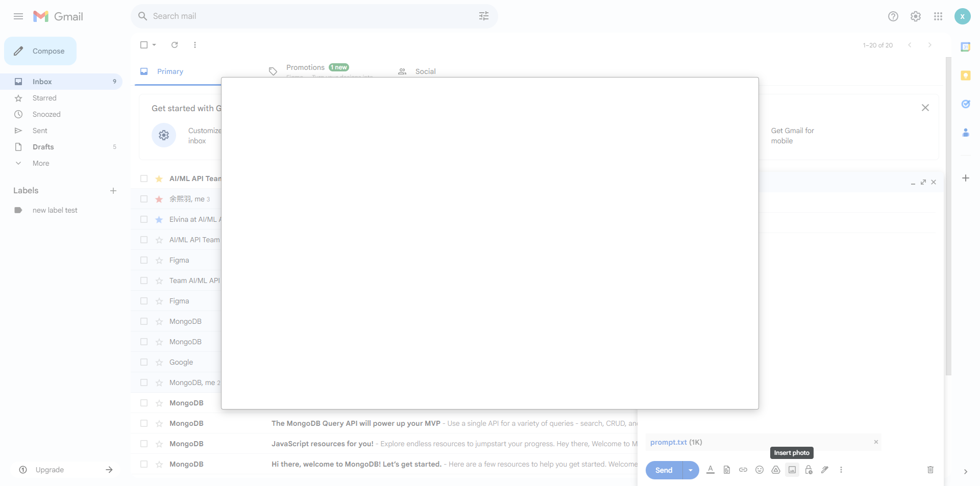Toggle confidential mode lock icon
The height and width of the screenshot is (486, 980).
point(808,470)
